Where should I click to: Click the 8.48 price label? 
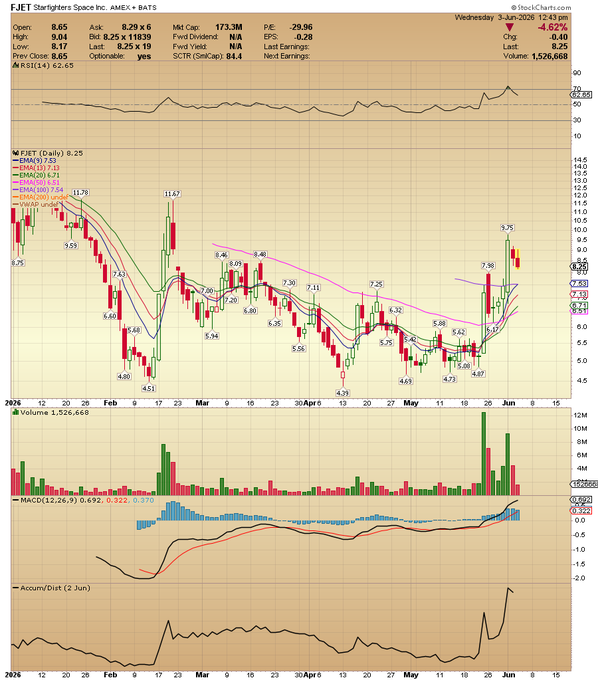[260, 254]
